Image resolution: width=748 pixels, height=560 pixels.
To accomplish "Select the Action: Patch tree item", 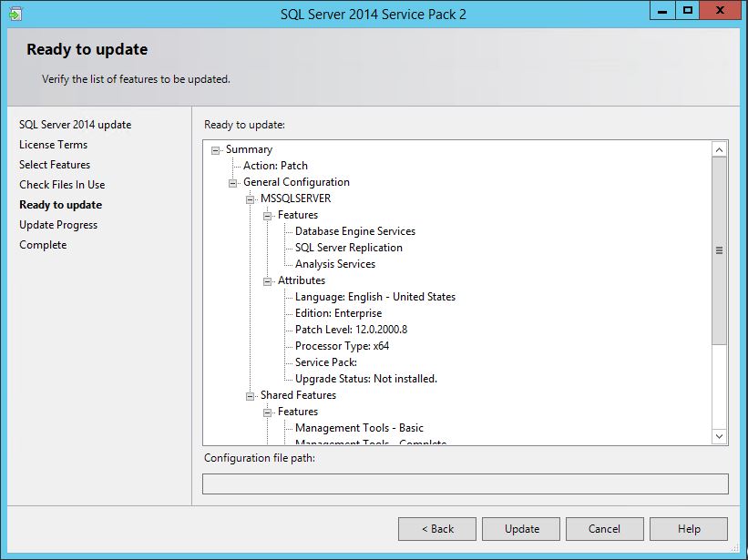I will click(x=275, y=166).
